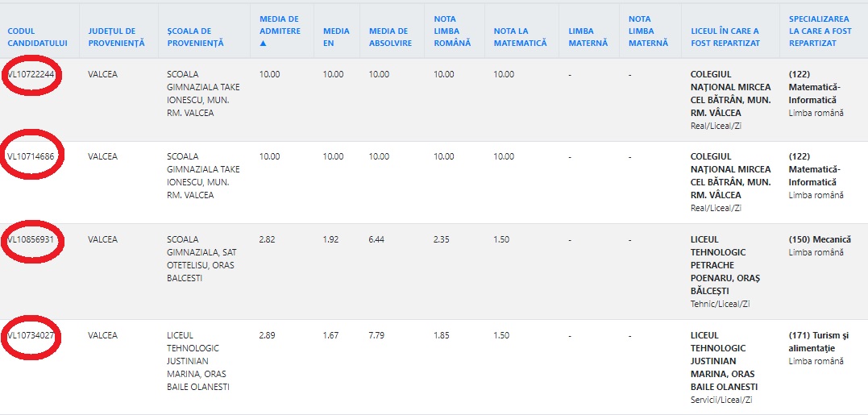Sort by Media de Absolvire header

coord(390,37)
